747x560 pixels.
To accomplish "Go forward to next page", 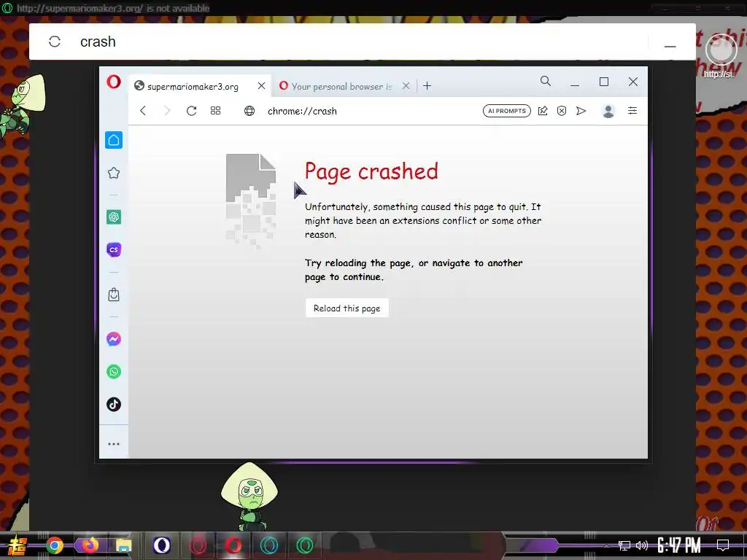I will click(167, 111).
